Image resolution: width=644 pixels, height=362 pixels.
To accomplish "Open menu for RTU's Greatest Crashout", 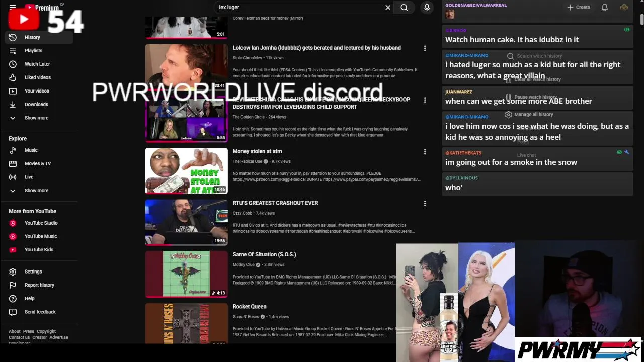I will (425, 204).
